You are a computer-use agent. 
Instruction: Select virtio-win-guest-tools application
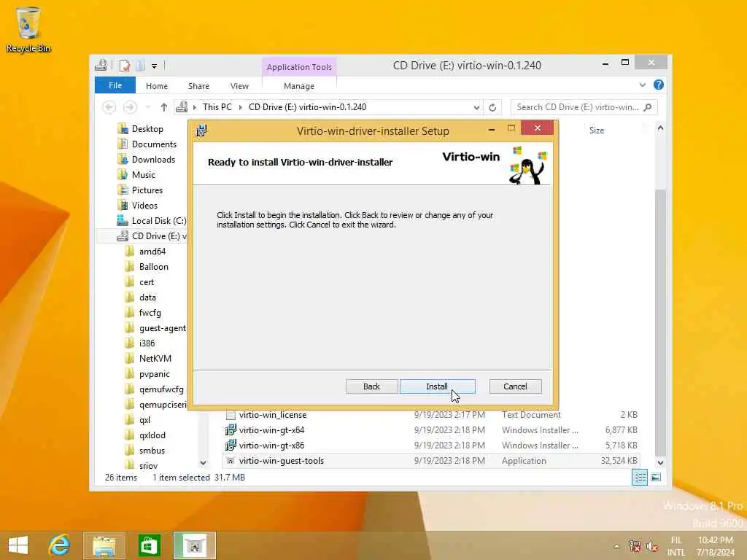point(281,461)
